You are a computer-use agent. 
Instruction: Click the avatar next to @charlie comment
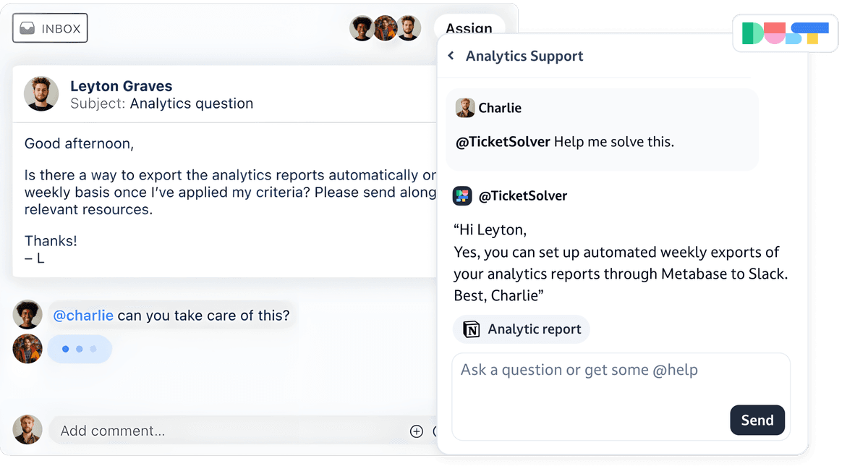pos(27,315)
